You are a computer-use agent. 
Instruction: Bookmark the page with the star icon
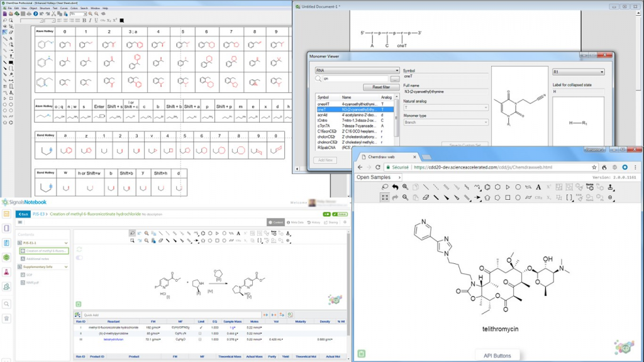coord(594,167)
